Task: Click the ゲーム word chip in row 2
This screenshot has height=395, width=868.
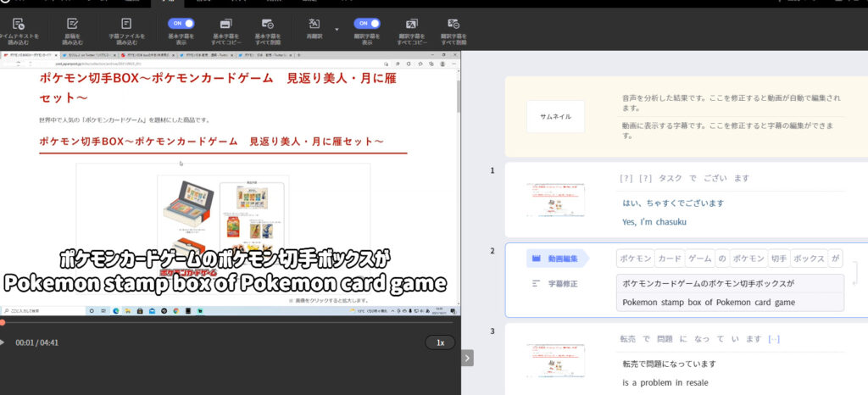Action: point(699,259)
